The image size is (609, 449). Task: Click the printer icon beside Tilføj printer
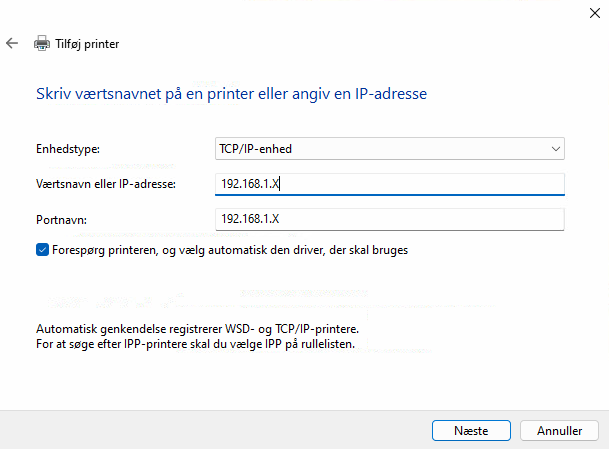pos(42,43)
